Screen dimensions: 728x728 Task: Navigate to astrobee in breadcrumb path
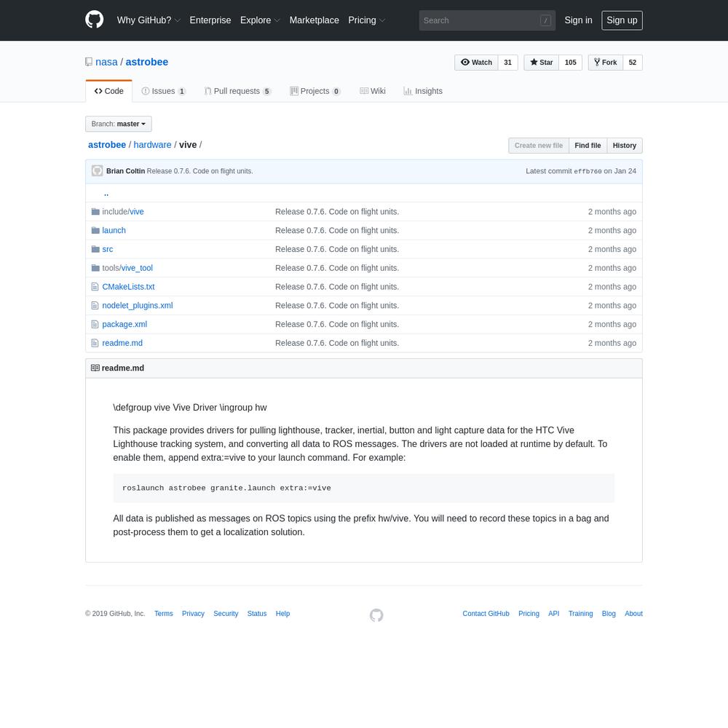click(107, 145)
